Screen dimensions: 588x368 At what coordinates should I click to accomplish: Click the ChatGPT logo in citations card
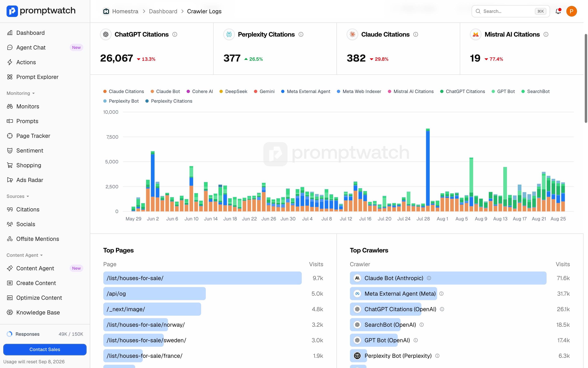(106, 34)
